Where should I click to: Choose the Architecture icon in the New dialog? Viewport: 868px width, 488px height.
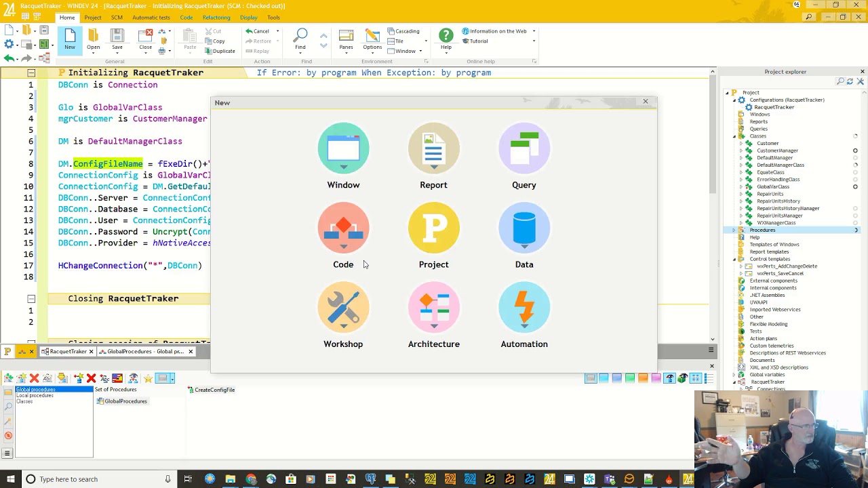tap(433, 308)
